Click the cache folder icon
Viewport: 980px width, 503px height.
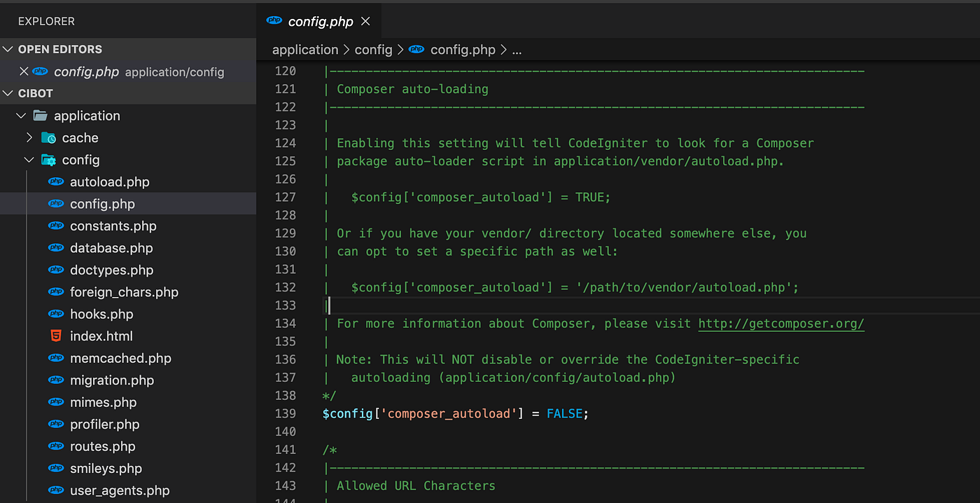[x=49, y=137]
